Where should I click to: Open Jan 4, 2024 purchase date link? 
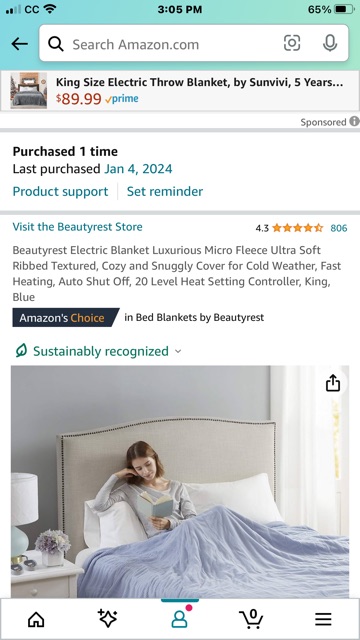[x=138, y=169]
